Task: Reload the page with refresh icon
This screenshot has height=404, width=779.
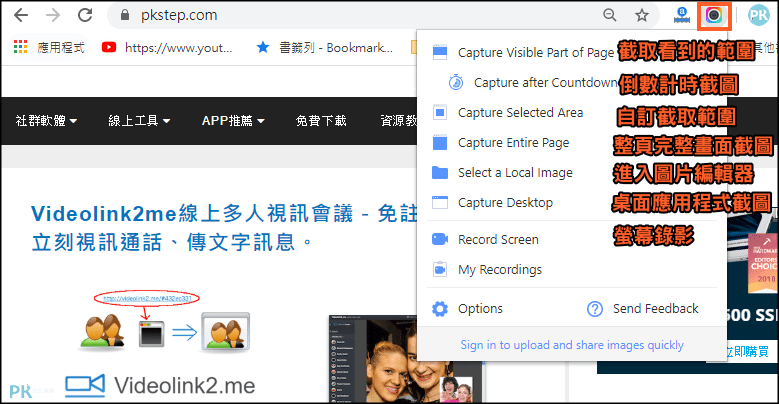Action: point(85,15)
